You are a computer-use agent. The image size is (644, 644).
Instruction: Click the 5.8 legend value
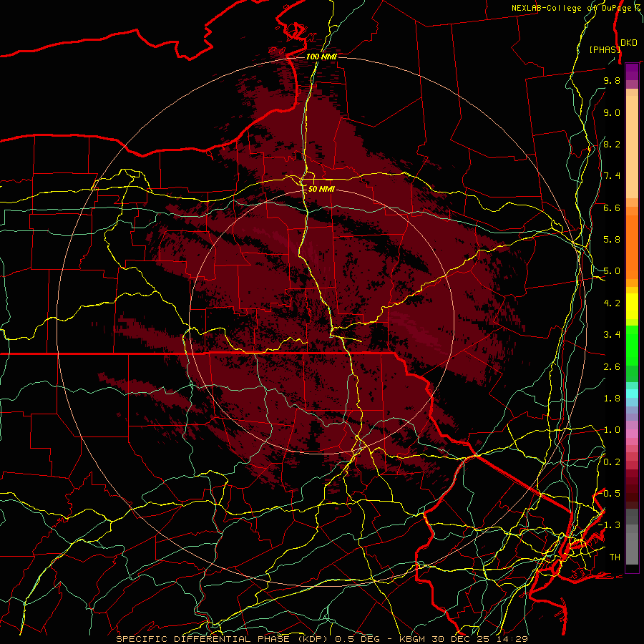tap(612, 240)
